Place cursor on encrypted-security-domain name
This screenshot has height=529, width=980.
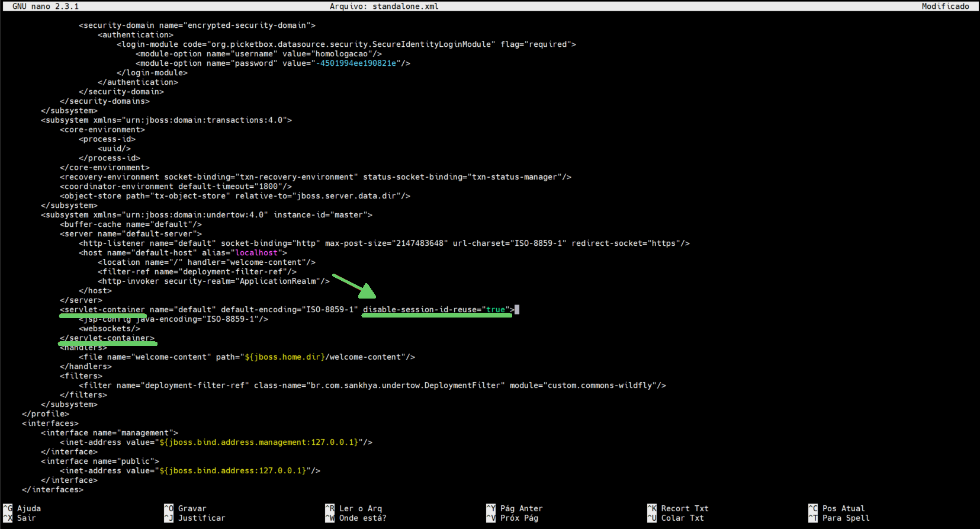point(247,25)
